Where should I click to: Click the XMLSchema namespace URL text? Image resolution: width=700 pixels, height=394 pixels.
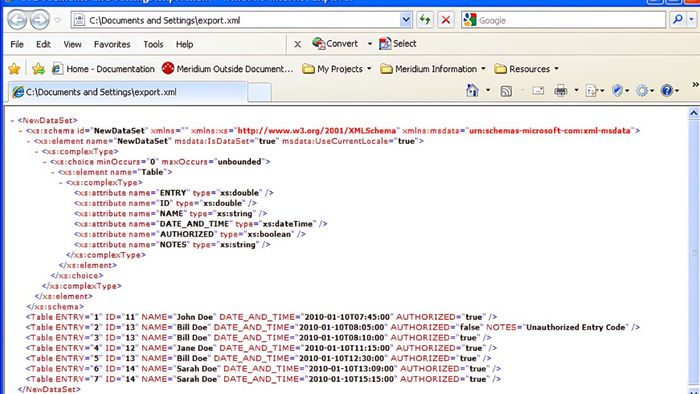317,131
